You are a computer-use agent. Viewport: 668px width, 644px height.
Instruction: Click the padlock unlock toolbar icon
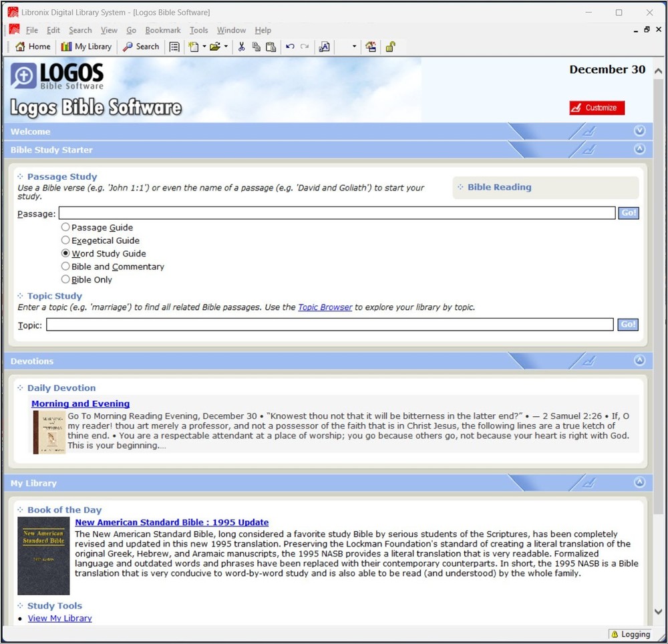(391, 46)
